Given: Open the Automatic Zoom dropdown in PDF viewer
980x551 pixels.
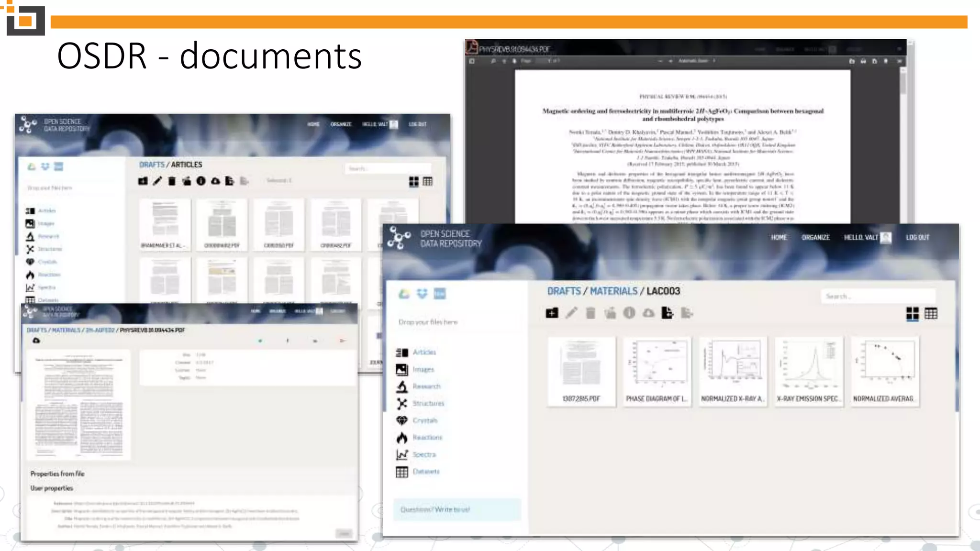Looking at the screenshot, I should (x=696, y=61).
